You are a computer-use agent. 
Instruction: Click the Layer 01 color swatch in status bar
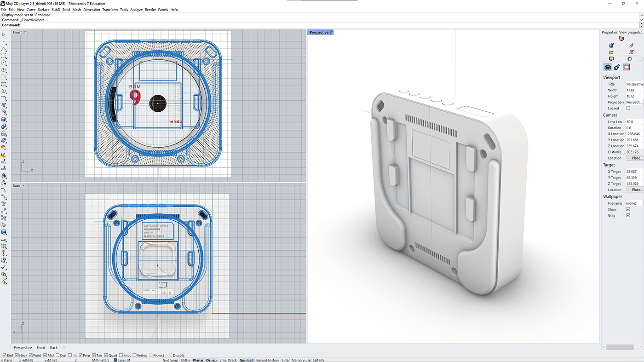[x=115, y=360]
